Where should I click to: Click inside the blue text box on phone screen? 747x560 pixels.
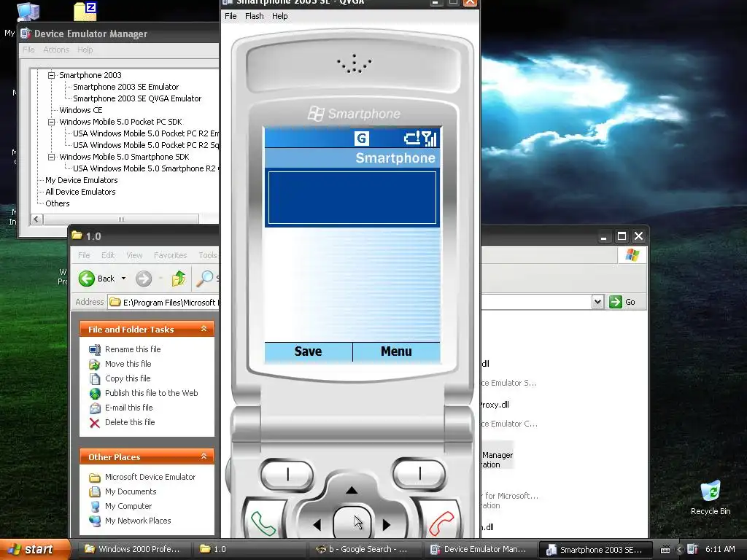click(352, 198)
